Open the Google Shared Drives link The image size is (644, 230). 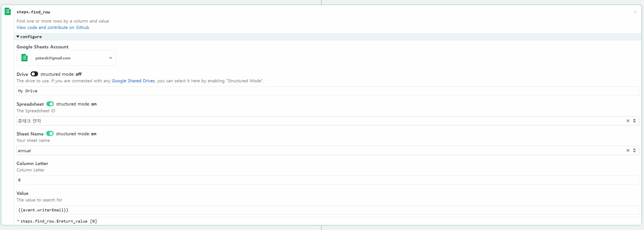point(133,81)
